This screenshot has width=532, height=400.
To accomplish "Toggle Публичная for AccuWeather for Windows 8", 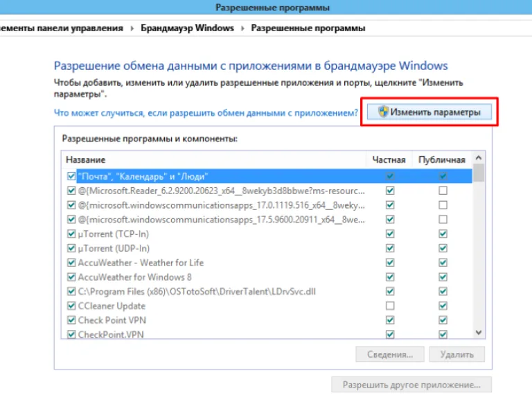I will pyautogui.click(x=443, y=277).
